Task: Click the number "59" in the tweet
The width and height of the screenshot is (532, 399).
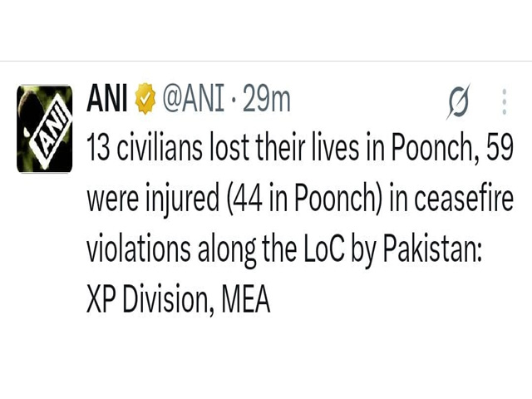Action: tap(488, 151)
